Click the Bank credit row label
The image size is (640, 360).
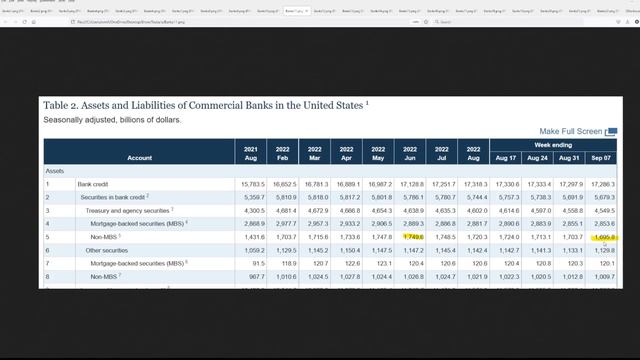93,184
